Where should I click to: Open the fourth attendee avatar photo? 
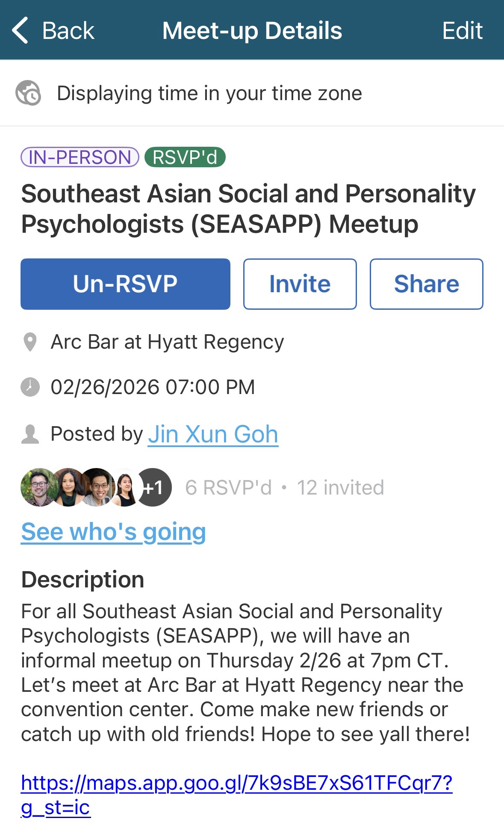[x=125, y=487]
